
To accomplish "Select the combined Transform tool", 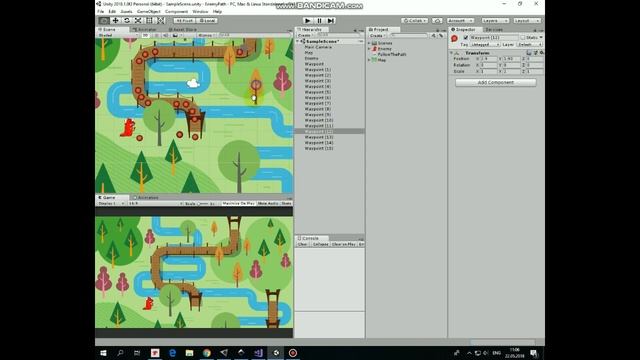I will coord(161,20).
